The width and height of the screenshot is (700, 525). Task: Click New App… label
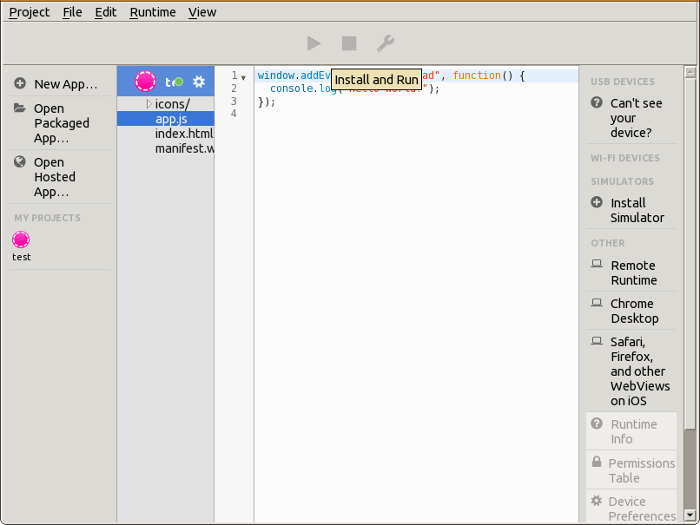66,84
